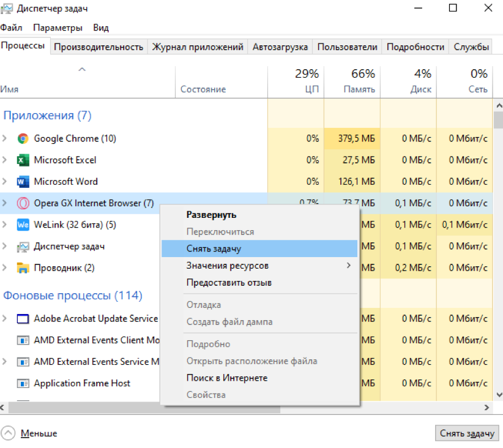The width and height of the screenshot is (503, 448).
Task: Sort by the Состояние column header
Action: coord(222,82)
